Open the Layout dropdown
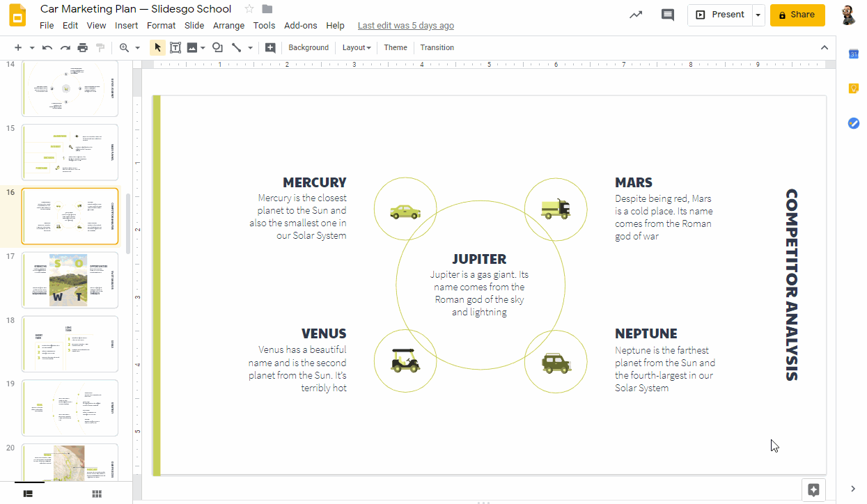The image size is (867, 504). tap(356, 47)
